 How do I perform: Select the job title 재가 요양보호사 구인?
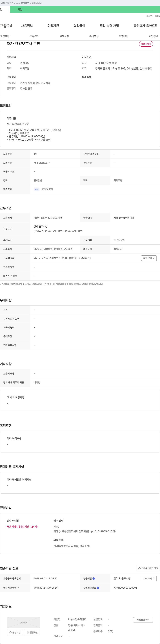pyautogui.click(x=23, y=44)
